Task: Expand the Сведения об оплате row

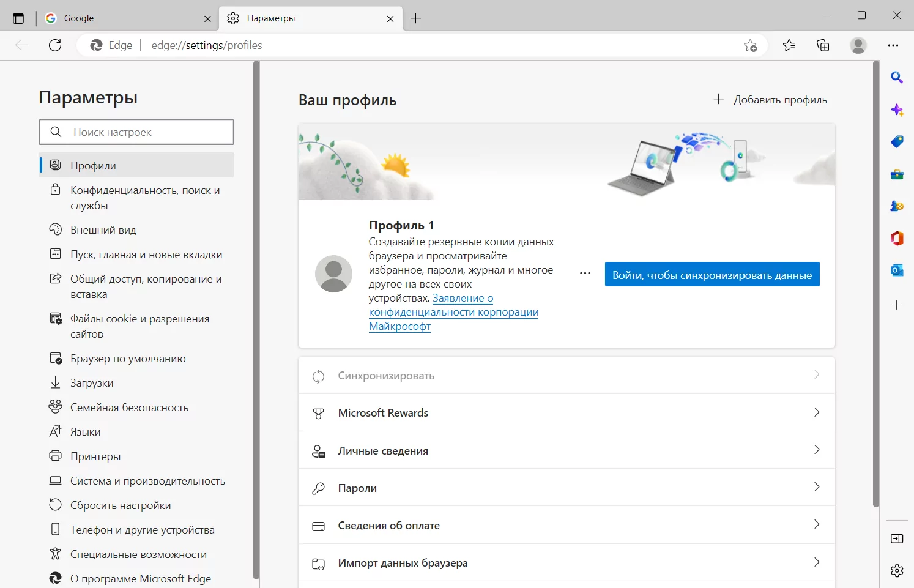Action: pyautogui.click(x=567, y=525)
